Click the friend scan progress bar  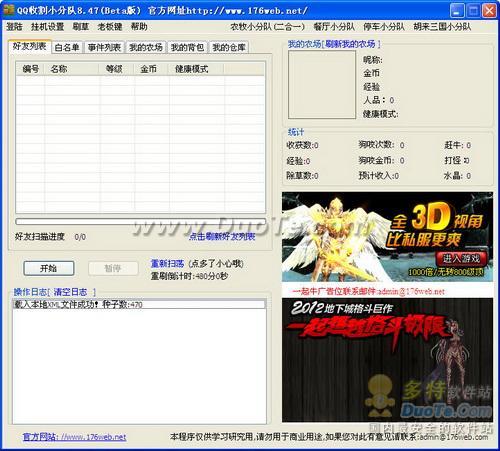140,221
